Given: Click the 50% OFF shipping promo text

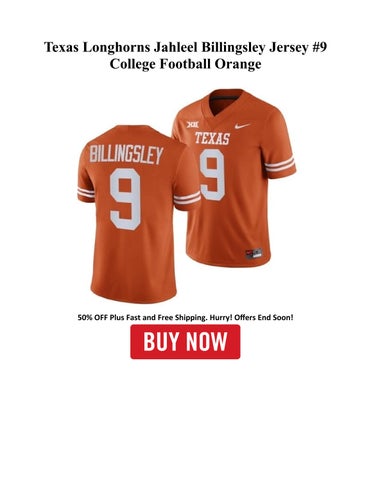Looking at the screenshot, I should point(186,317).
